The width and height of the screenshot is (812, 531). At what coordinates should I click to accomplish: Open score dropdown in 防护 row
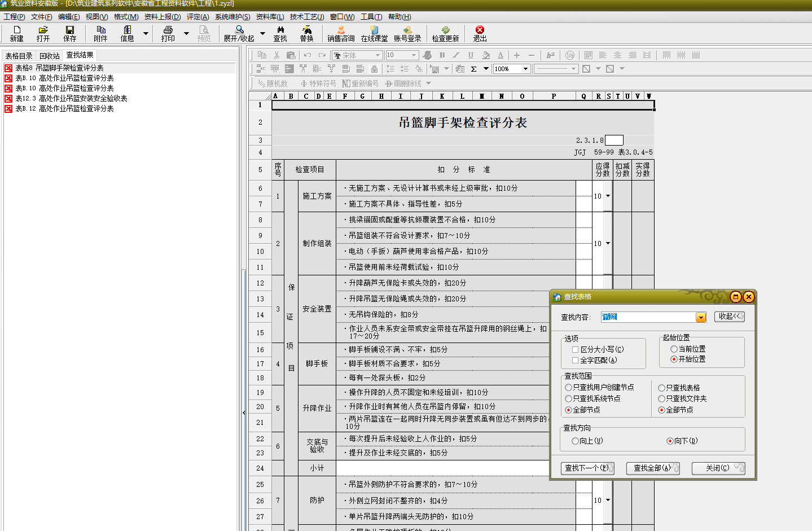click(608, 500)
